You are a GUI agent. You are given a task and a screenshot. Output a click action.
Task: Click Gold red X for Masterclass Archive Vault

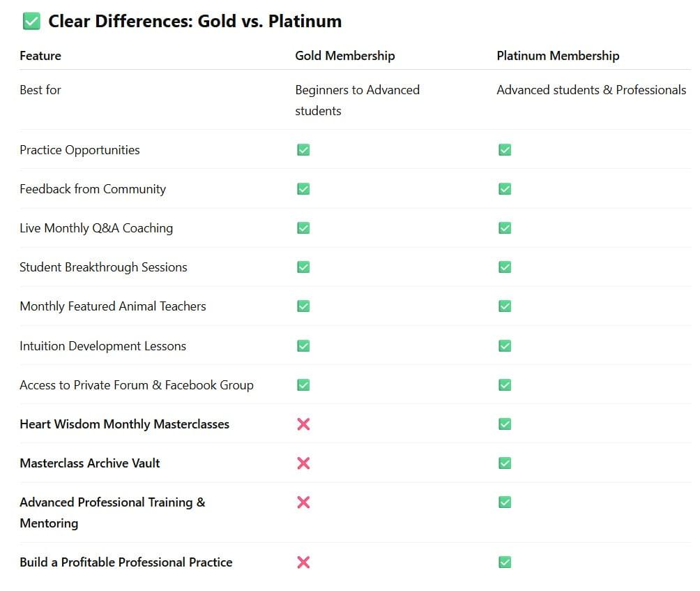click(303, 463)
